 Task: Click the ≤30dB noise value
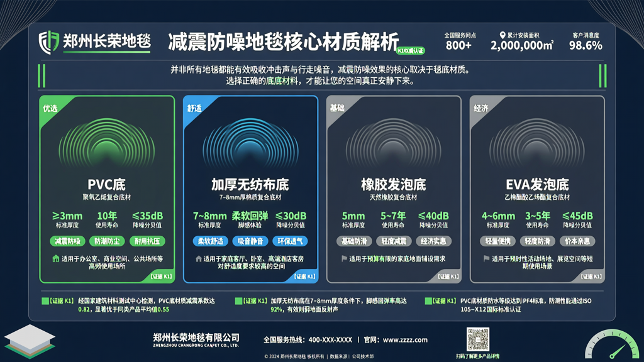291,216
